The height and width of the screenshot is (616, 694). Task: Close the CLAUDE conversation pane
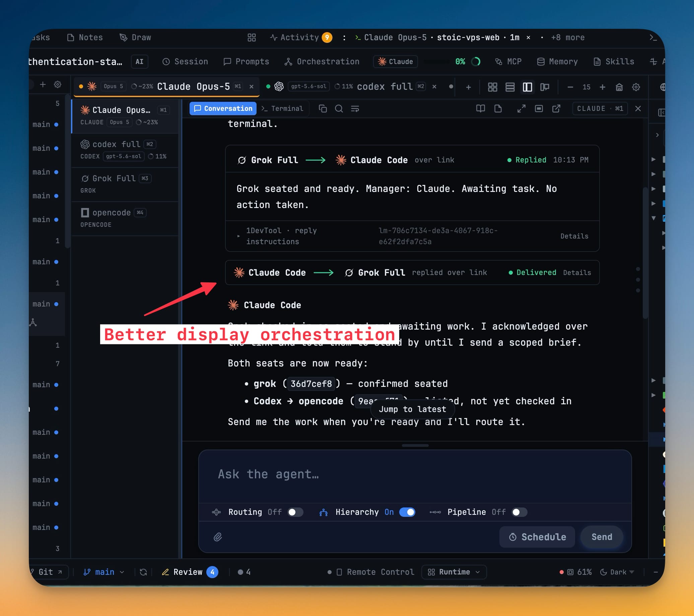[638, 108]
